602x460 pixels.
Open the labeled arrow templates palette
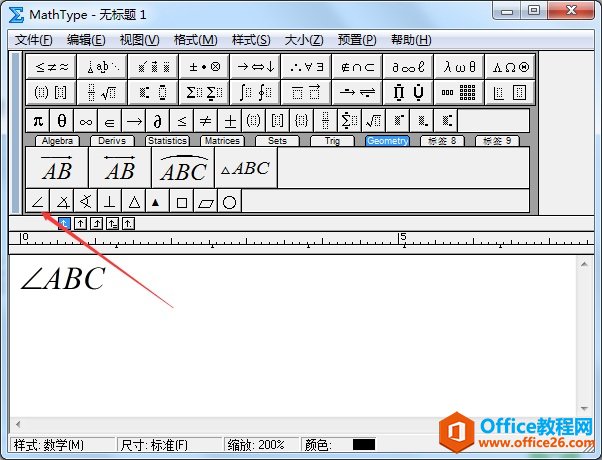(x=357, y=92)
